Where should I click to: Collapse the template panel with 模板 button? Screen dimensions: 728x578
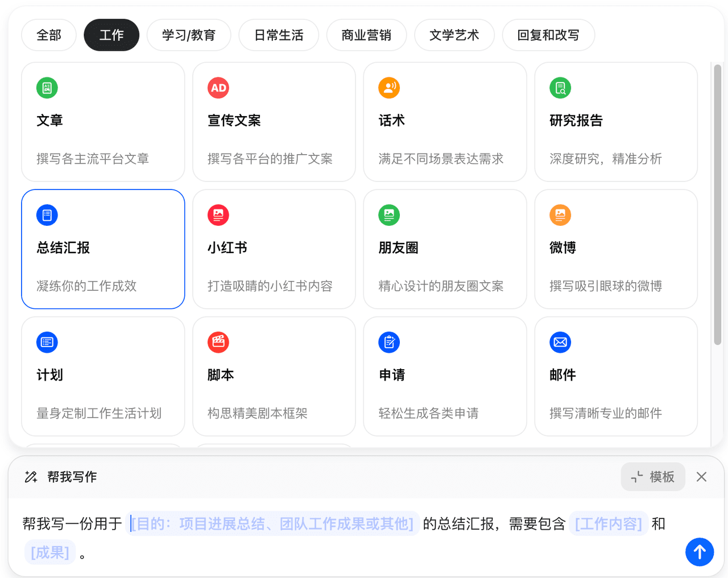pos(653,477)
